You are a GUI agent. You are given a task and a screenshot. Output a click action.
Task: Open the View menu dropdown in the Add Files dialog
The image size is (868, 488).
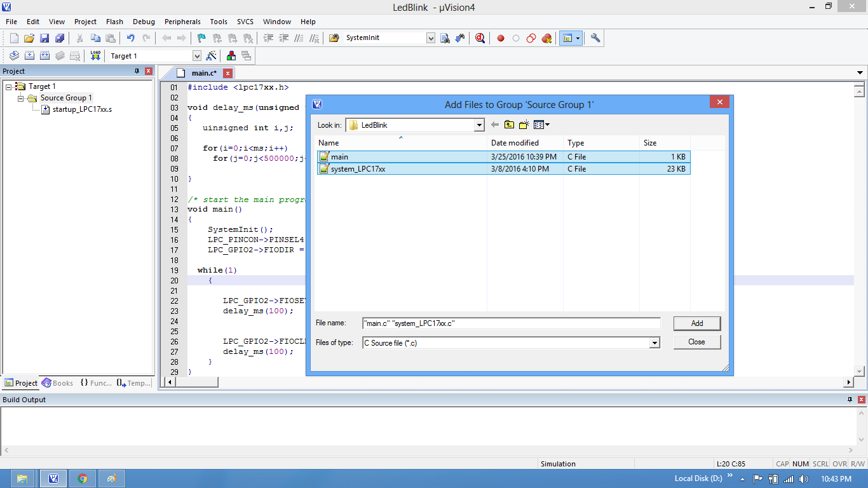pos(542,125)
